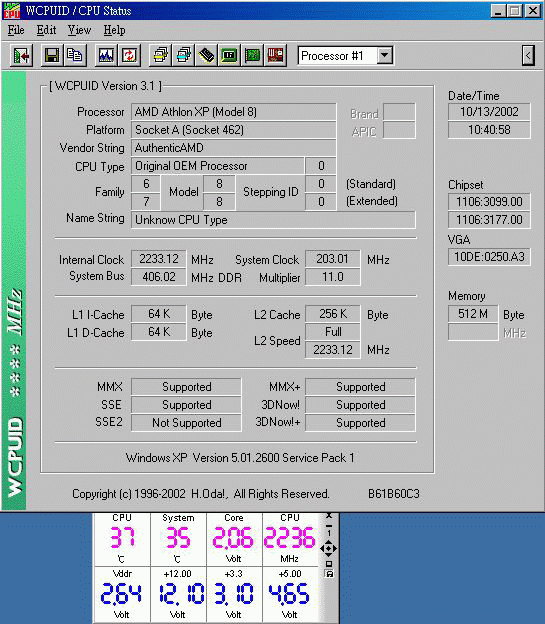Click the left arrow in monitor widget
The width and height of the screenshot is (545, 624).
323,548
